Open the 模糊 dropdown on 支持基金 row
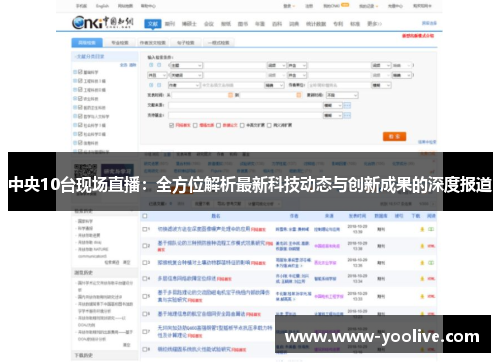The image size is (500, 362). [333, 115]
